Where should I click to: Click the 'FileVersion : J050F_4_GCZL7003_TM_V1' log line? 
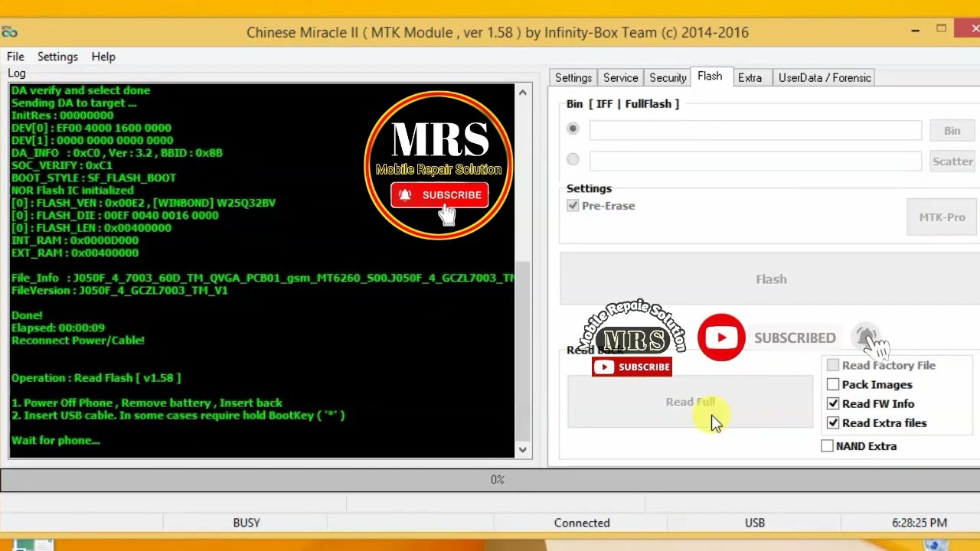pyautogui.click(x=119, y=291)
